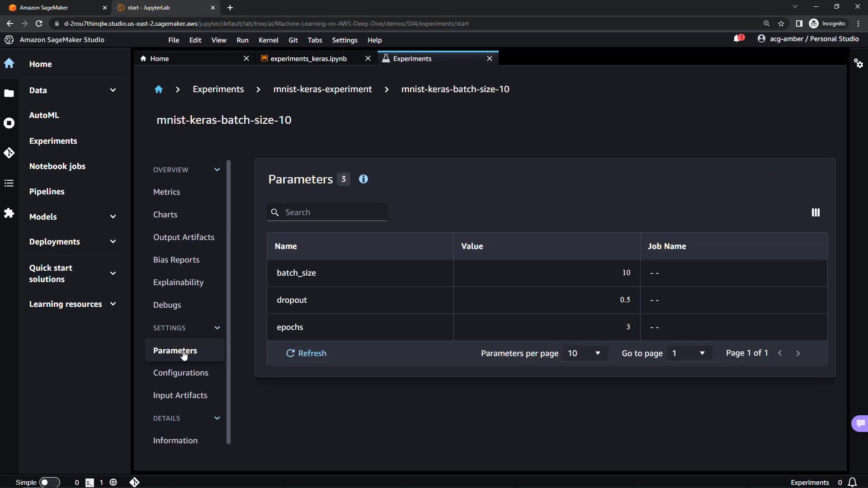The height and width of the screenshot is (488, 868).
Task: Open the Git sidebar icon
Action: coord(9,153)
